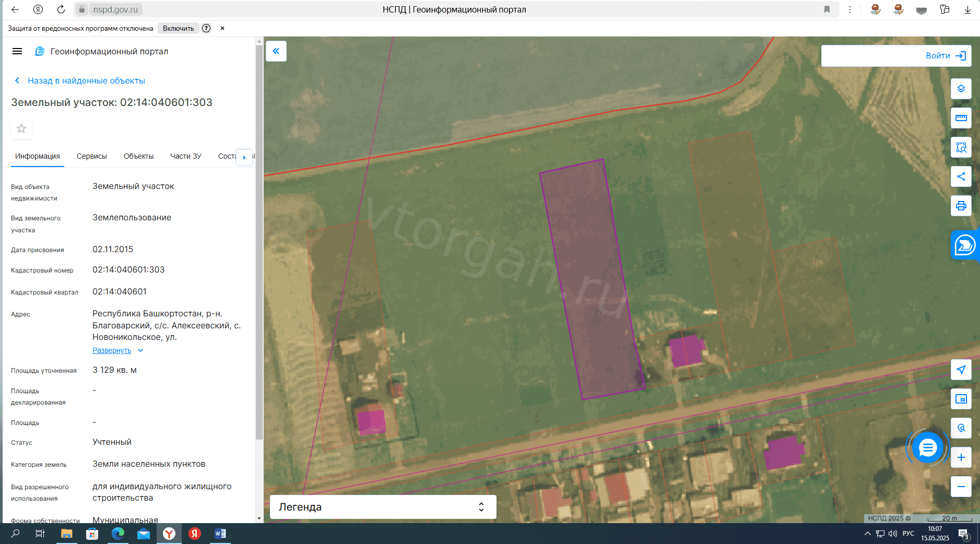Screen dimensions: 980x544
Task: Zoom out the map with minus button
Action: coord(961,487)
